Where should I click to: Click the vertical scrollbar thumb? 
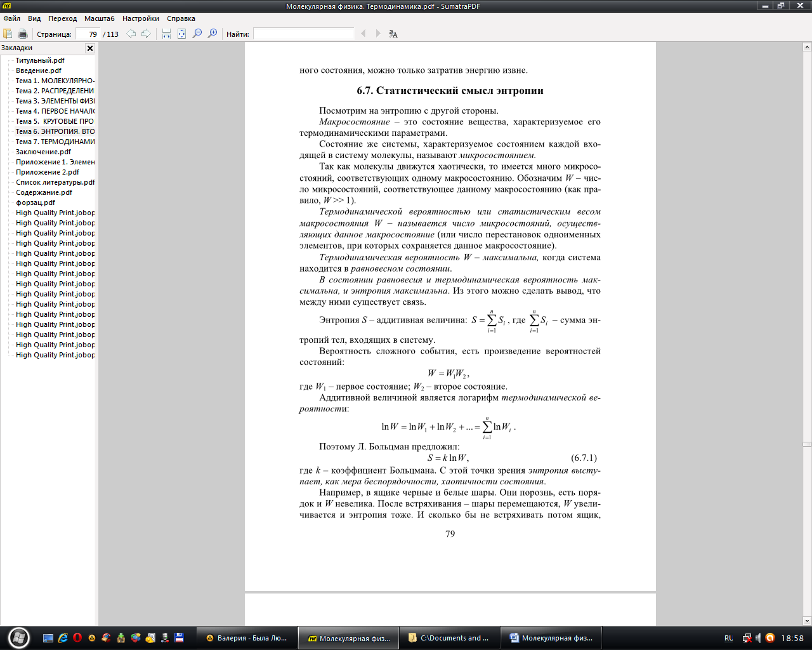click(807, 444)
